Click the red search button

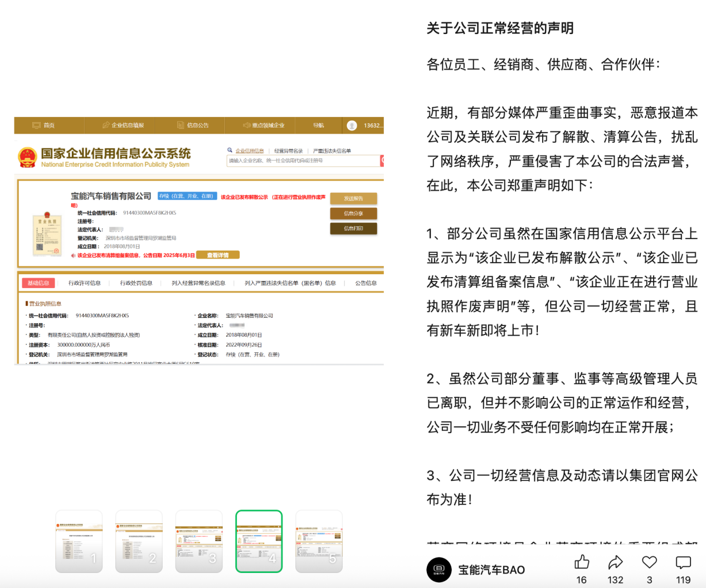click(x=382, y=161)
